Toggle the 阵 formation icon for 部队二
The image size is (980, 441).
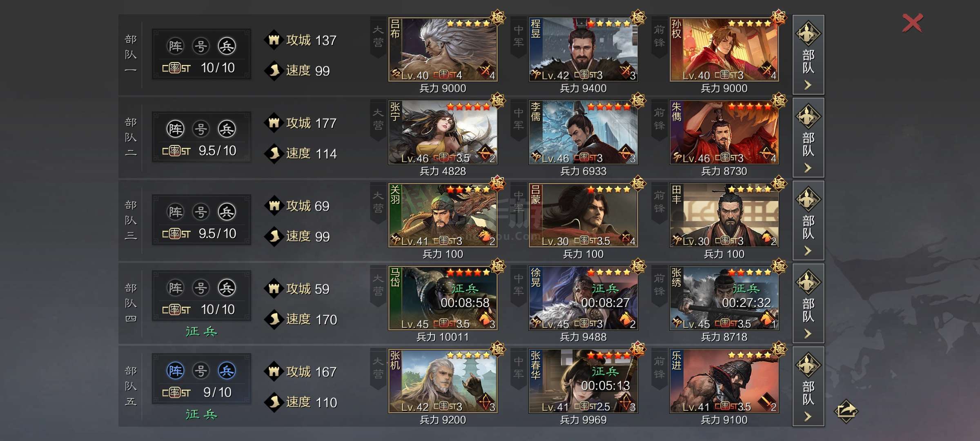coord(176,129)
